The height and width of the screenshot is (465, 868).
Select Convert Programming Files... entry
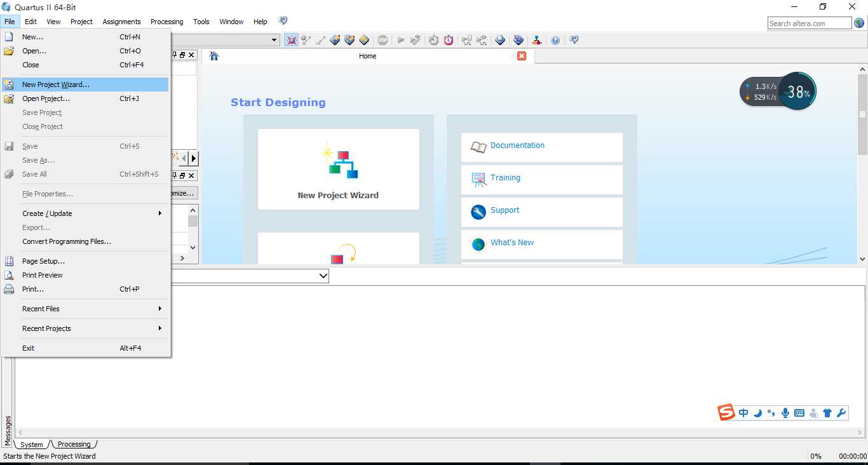coord(86,241)
